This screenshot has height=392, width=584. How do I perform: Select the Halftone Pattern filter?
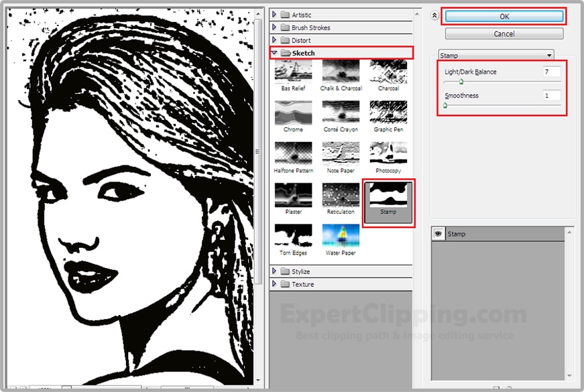coord(293,153)
